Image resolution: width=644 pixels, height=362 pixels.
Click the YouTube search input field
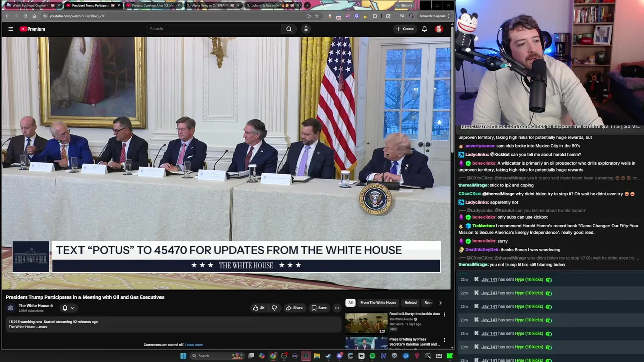[x=214, y=29]
